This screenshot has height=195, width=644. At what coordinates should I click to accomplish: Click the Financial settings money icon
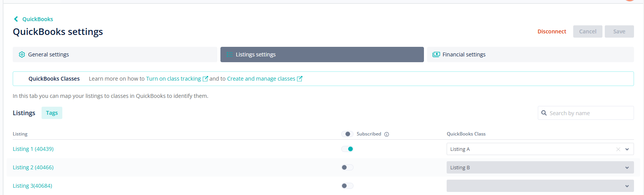[436, 55]
